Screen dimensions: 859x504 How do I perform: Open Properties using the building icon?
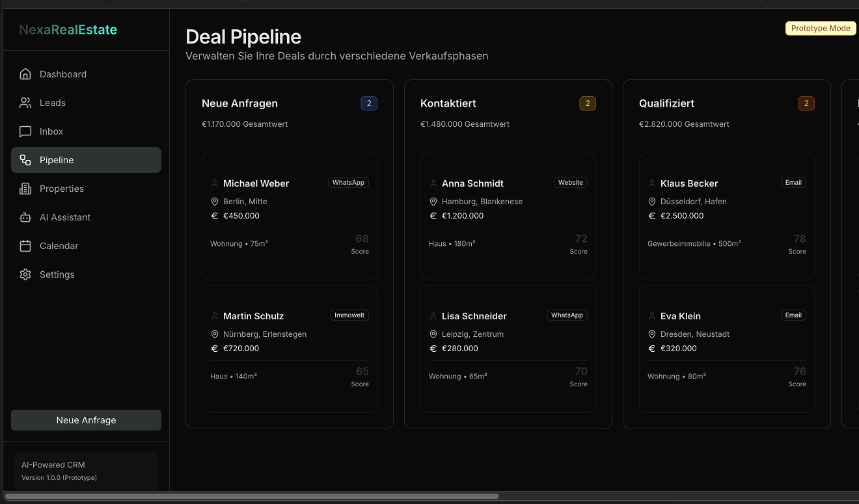pos(25,188)
